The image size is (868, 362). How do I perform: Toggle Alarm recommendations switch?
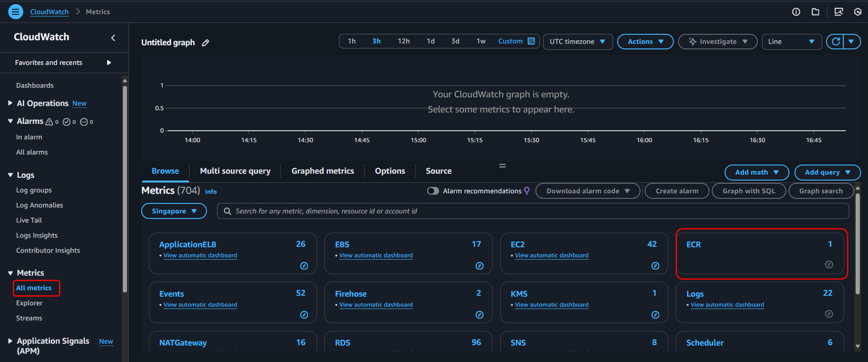433,191
